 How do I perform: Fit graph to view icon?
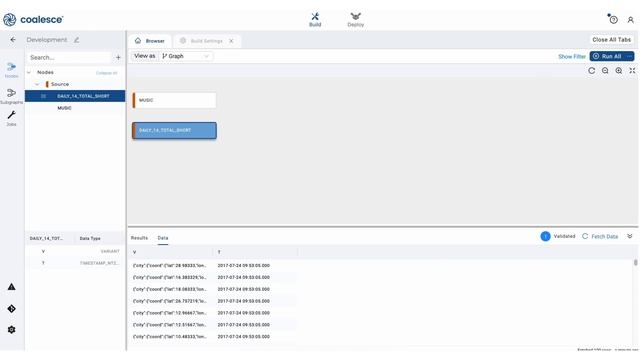pos(632,71)
